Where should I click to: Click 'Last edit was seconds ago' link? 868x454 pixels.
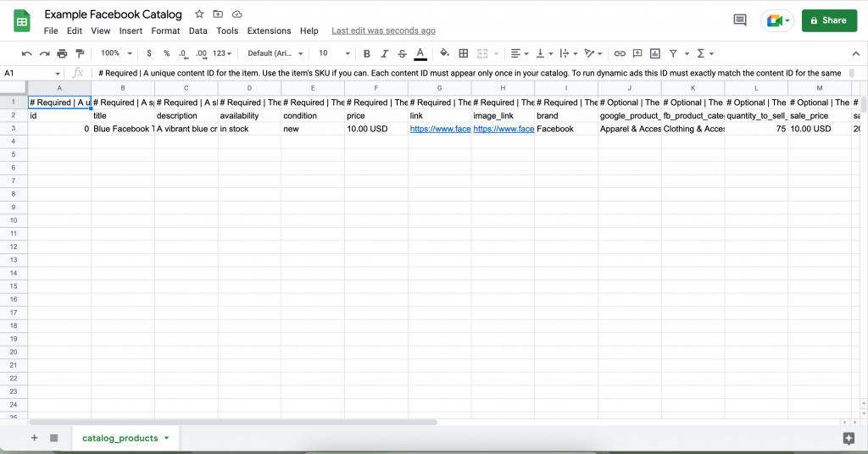coord(384,31)
